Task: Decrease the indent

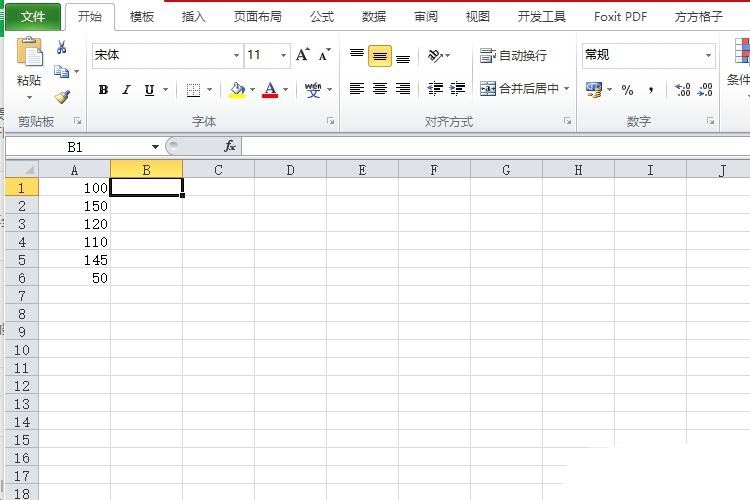Action: tap(435, 89)
